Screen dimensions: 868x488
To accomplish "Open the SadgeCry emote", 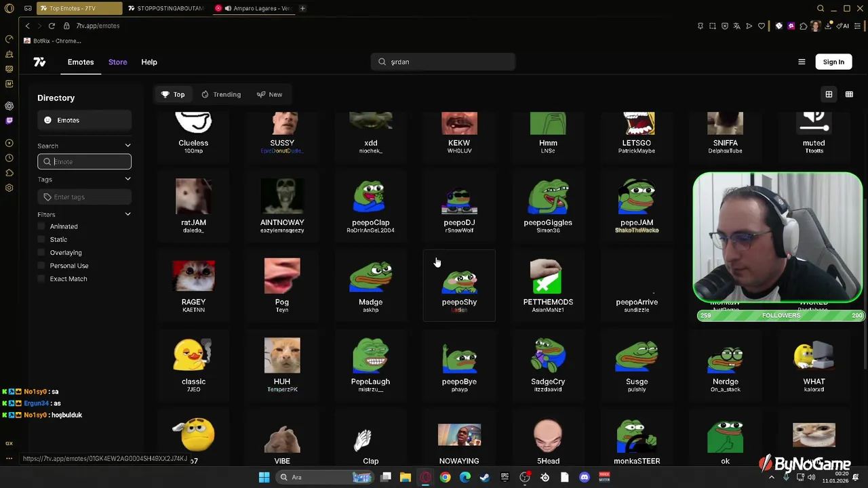I will [x=548, y=365].
